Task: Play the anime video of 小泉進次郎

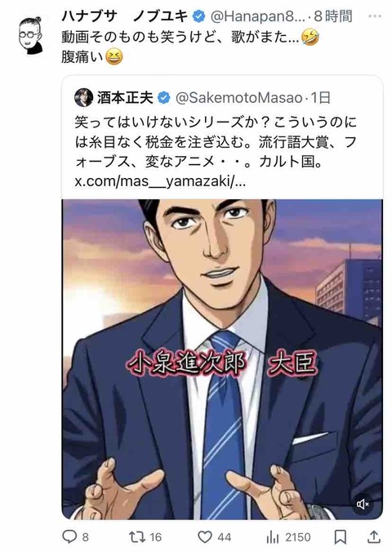Action: click(x=222, y=359)
